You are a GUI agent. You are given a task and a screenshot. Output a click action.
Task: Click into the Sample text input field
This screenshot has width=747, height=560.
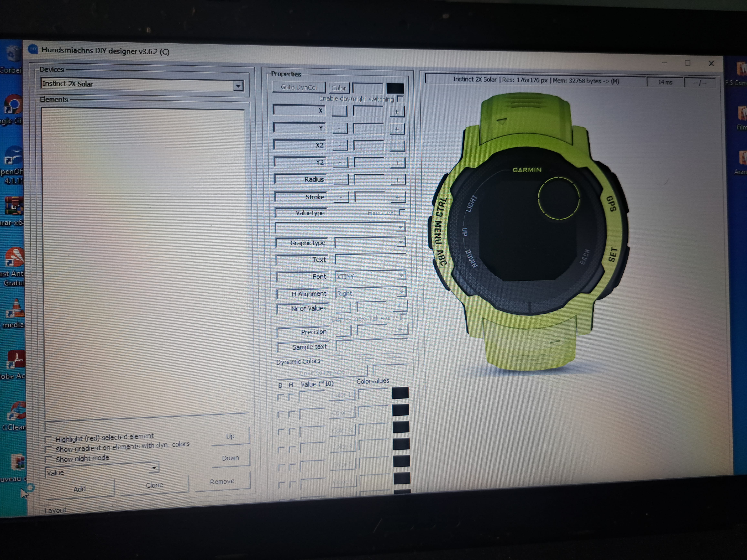click(x=372, y=345)
